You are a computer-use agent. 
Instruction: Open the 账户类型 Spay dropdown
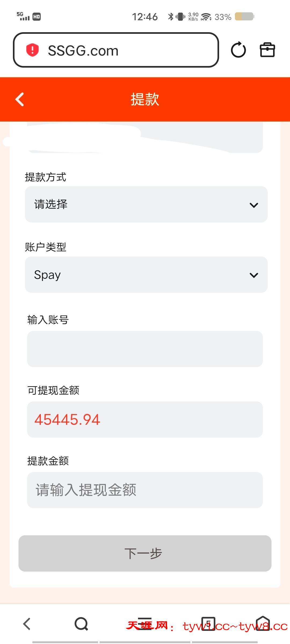click(146, 275)
